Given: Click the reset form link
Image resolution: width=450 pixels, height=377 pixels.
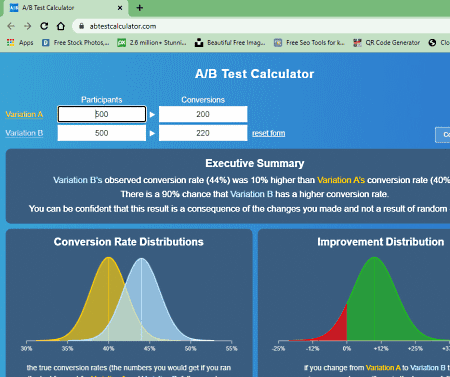Looking at the screenshot, I should (x=269, y=133).
